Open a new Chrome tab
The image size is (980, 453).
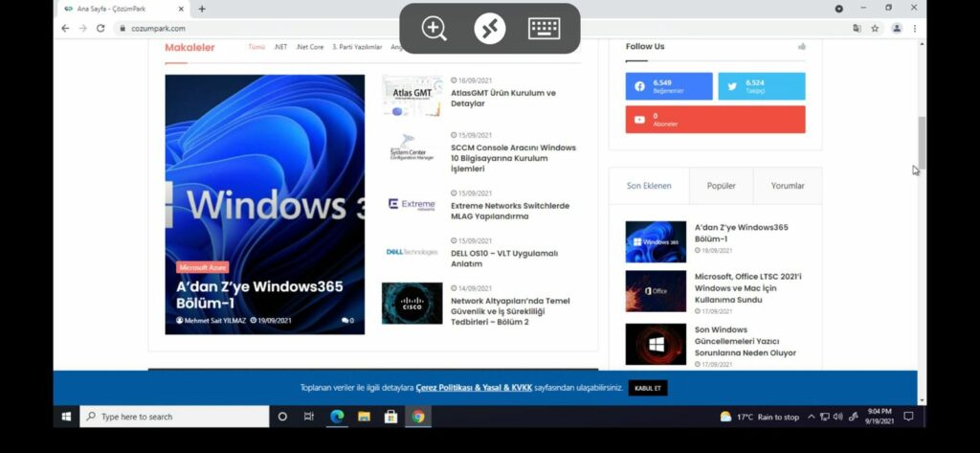201,9
